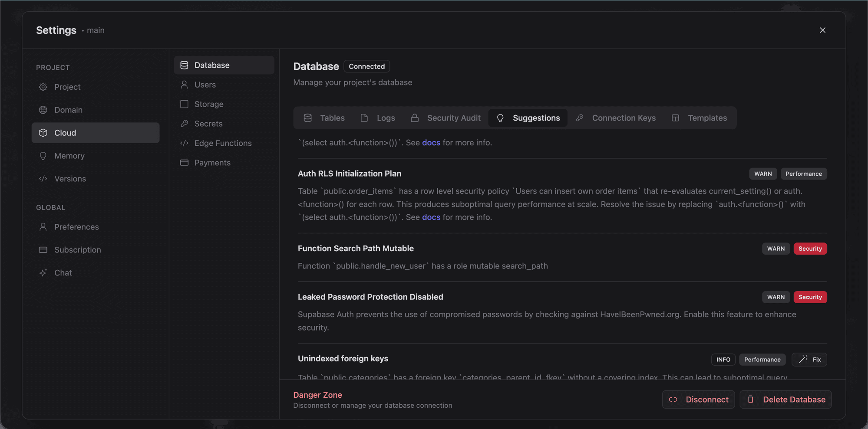Open the Security Audit tab

click(446, 118)
